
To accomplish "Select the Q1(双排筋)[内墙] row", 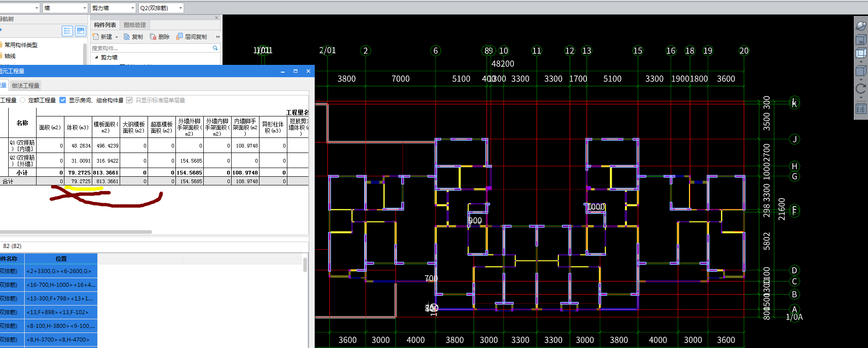I will pos(154,146).
